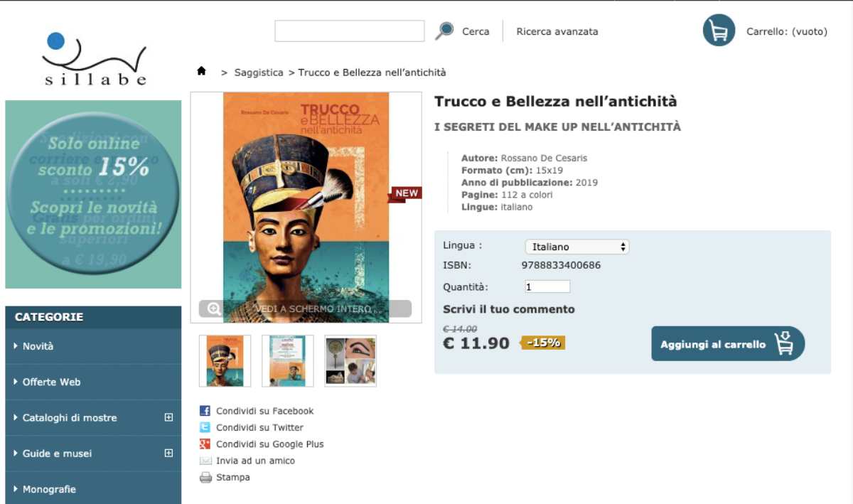Open the Offerte Web category

tap(51, 382)
